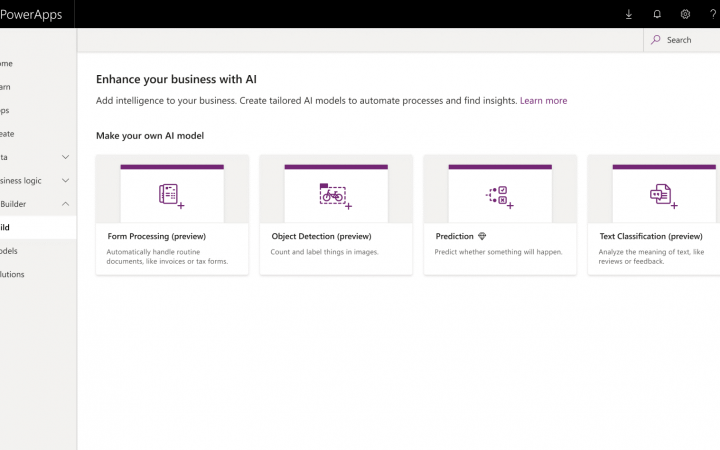Viewport: 720px width, 450px height.
Task: Click the search magnifier icon
Action: 656,40
